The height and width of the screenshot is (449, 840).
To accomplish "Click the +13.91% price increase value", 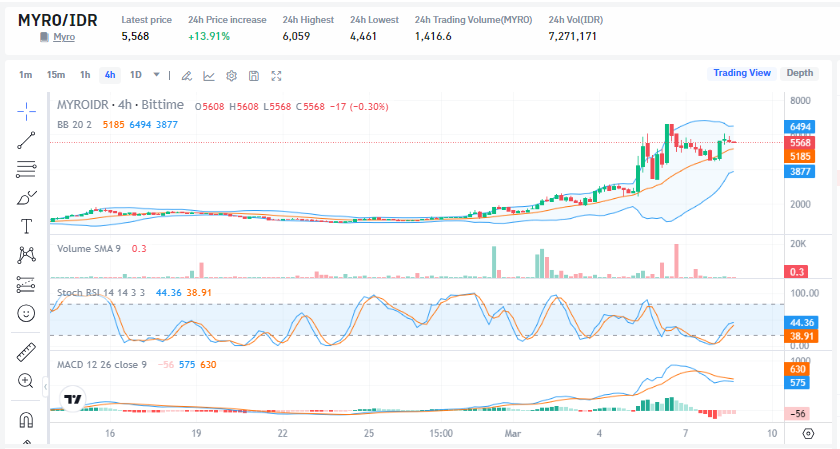I will point(209,36).
